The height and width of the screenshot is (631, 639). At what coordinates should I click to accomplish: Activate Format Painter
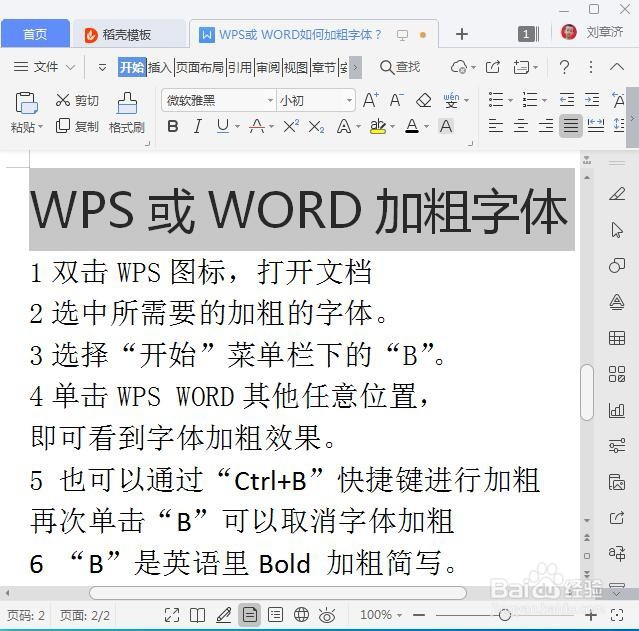pos(127,113)
